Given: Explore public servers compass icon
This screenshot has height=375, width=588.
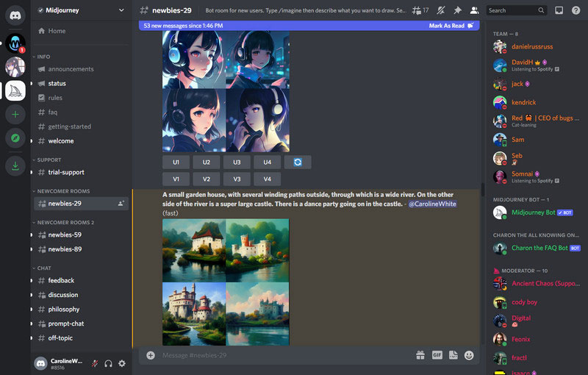Looking at the screenshot, I should (x=15, y=138).
